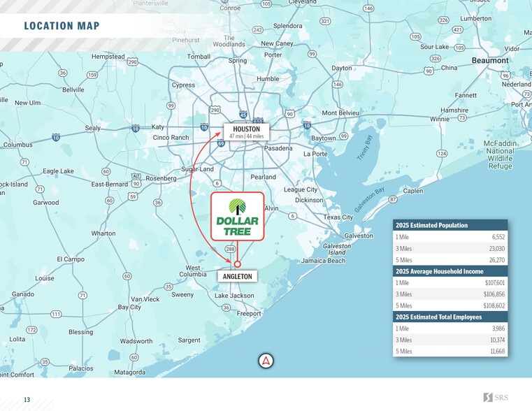The image size is (532, 411).
Task: Click the route 111 highway marker
Action: (x=56, y=314)
